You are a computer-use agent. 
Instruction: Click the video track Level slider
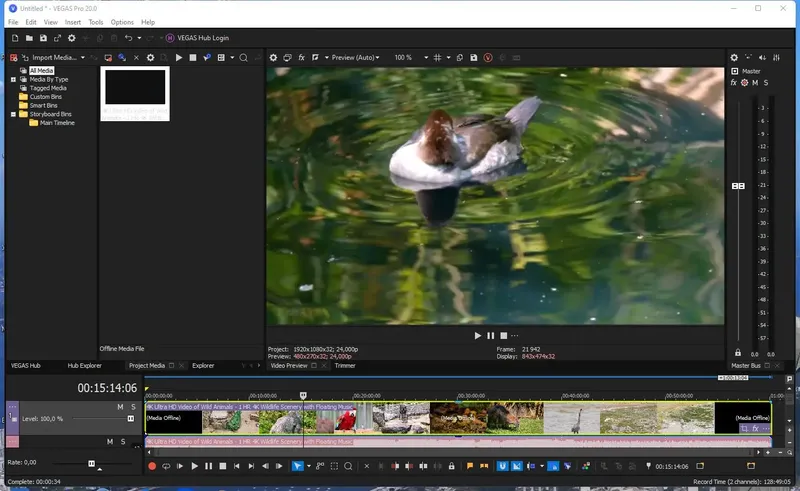point(130,419)
